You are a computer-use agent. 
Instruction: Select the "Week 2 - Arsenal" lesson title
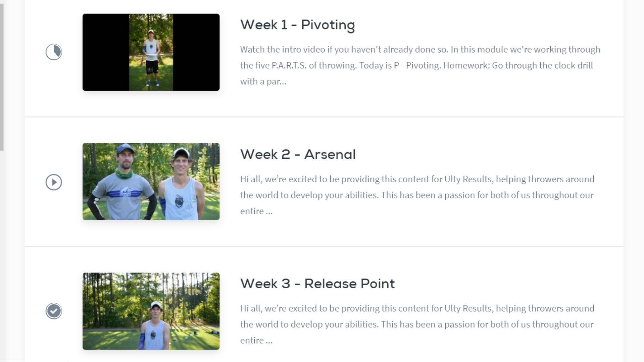pos(298,155)
